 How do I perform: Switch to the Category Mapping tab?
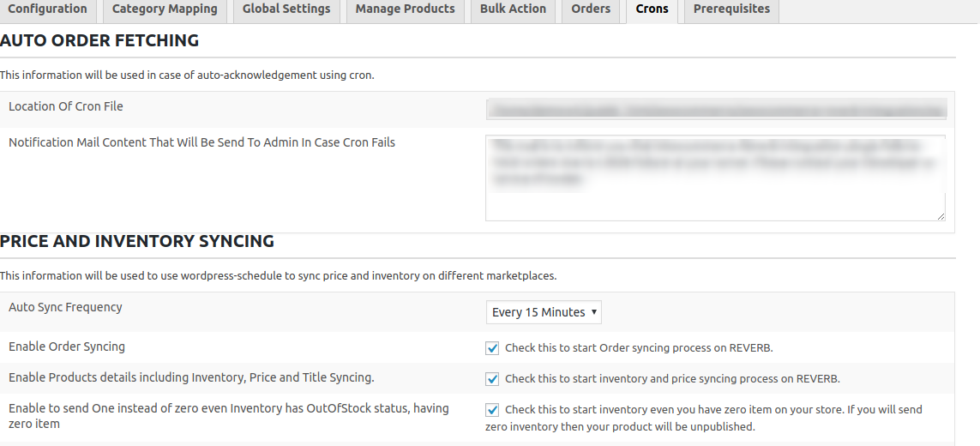click(165, 9)
